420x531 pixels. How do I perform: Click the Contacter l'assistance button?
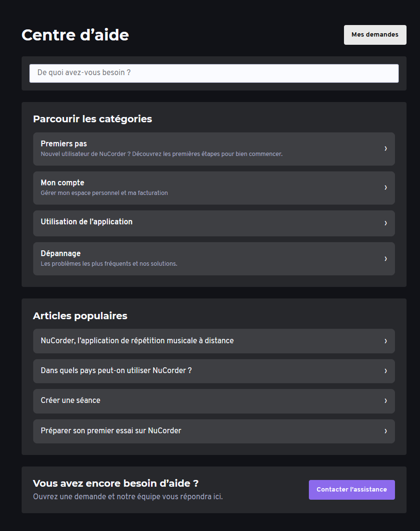[352, 489]
